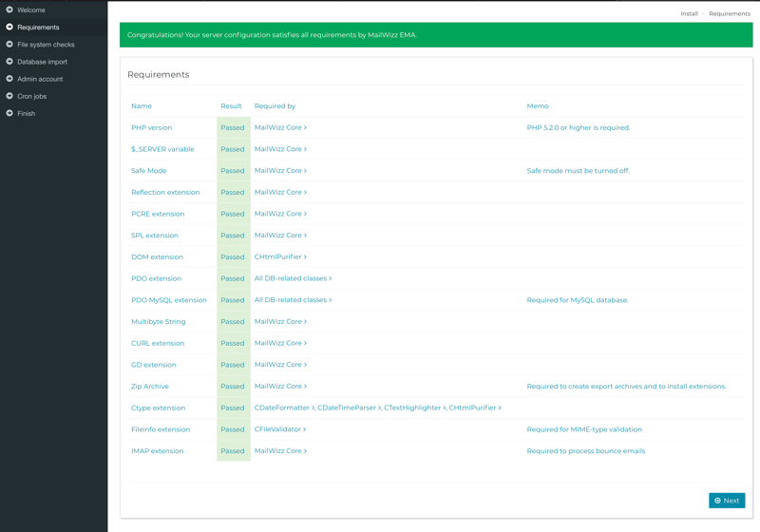Click the Safe Mode name cell
This screenshot has width=760, height=532.
149,171
